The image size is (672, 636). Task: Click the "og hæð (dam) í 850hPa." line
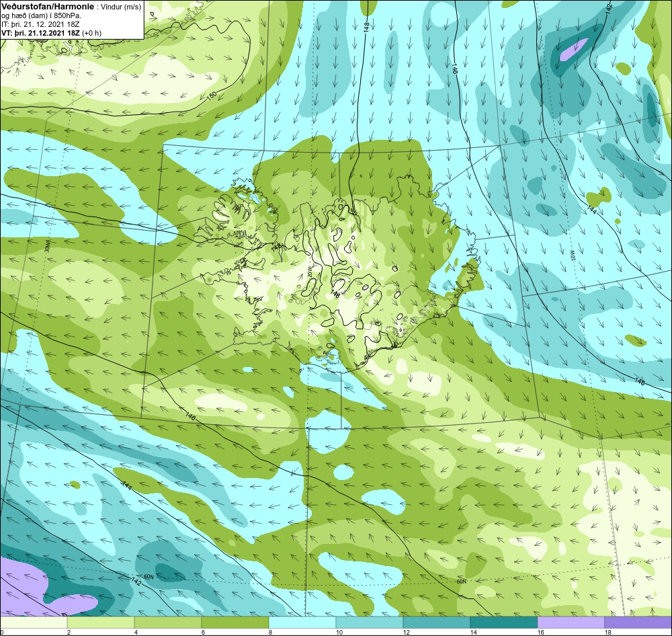coord(42,16)
